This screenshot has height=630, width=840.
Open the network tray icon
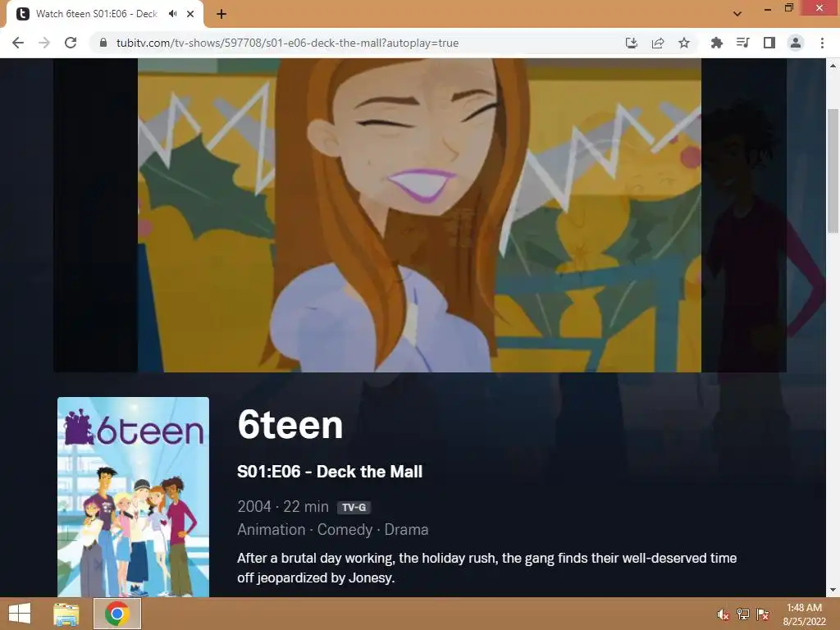[x=742, y=614]
